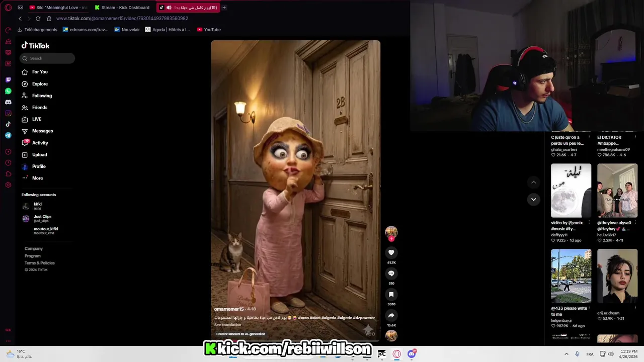The height and width of the screenshot is (362, 644).
Task: Open the spinning sound disc icon
Action: (x=391, y=335)
